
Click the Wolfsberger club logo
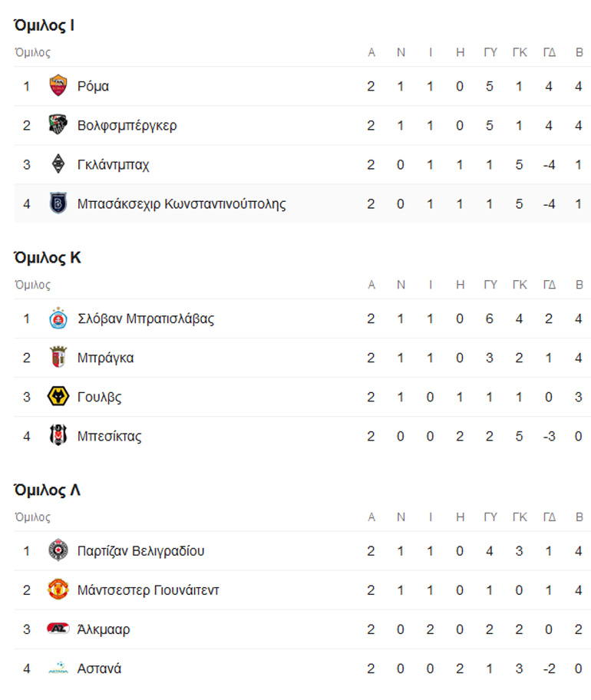(x=58, y=125)
